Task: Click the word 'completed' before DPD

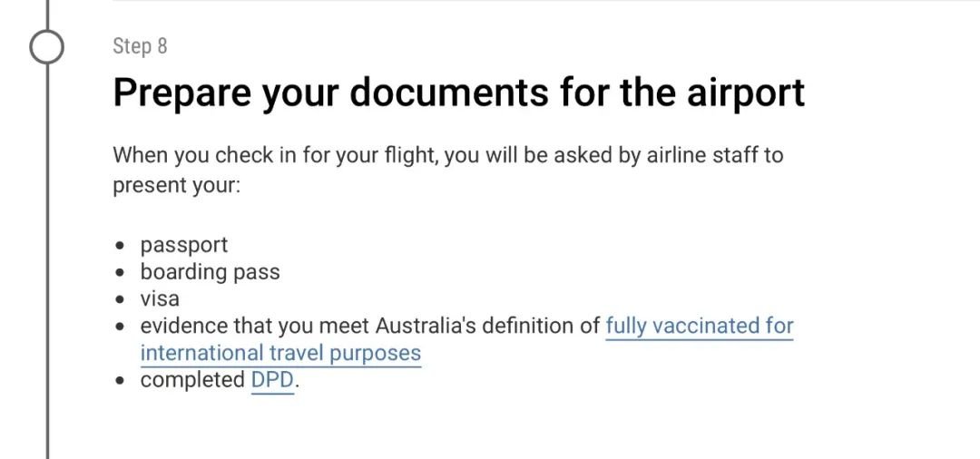Action: [192, 380]
